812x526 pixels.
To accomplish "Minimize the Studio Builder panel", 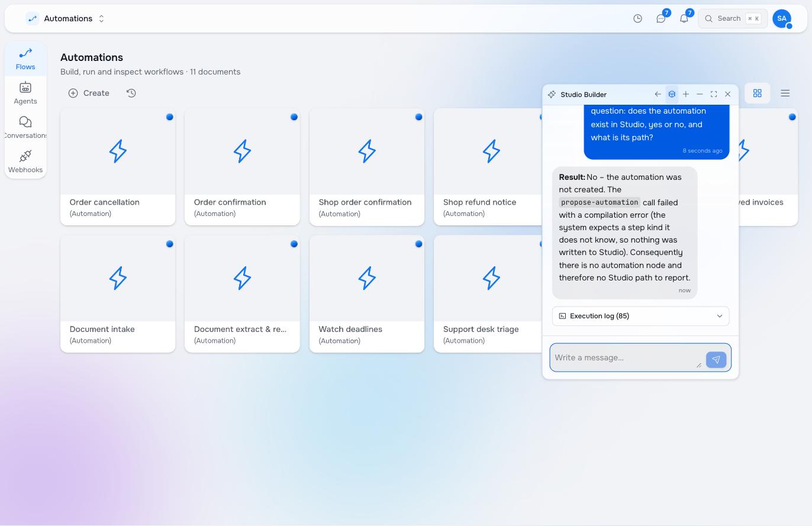I will pyautogui.click(x=700, y=94).
